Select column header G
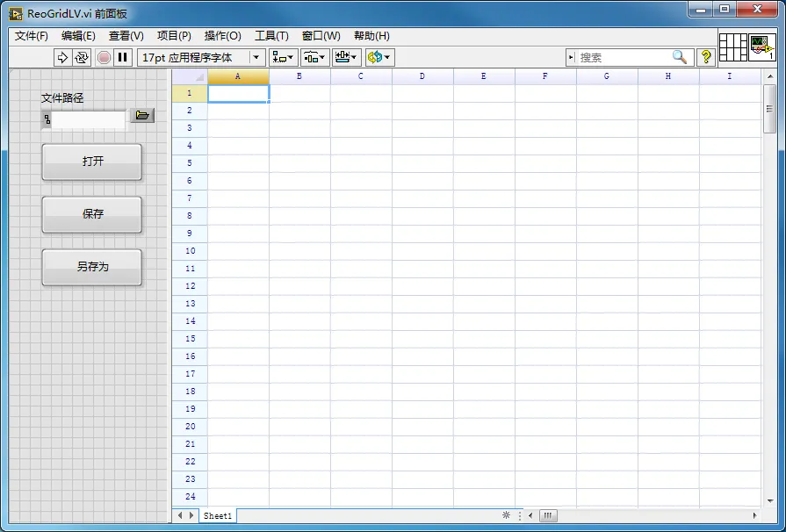 click(x=607, y=76)
